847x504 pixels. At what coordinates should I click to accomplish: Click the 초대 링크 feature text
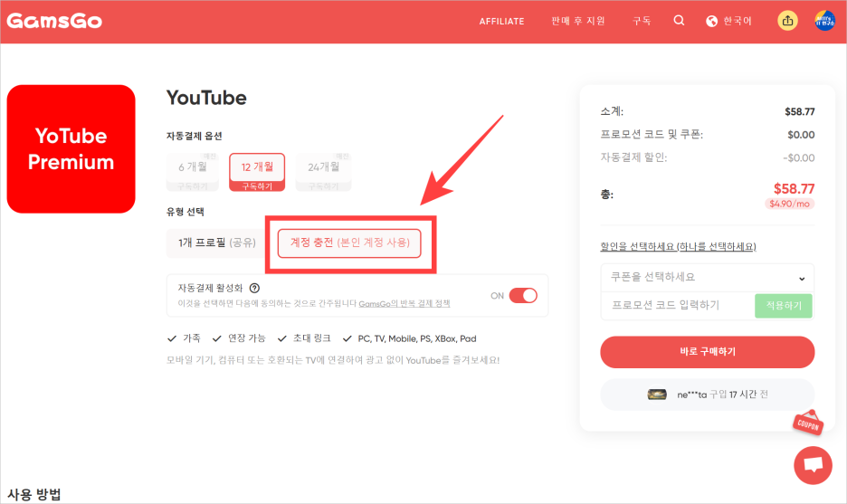pyautogui.click(x=311, y=338)
